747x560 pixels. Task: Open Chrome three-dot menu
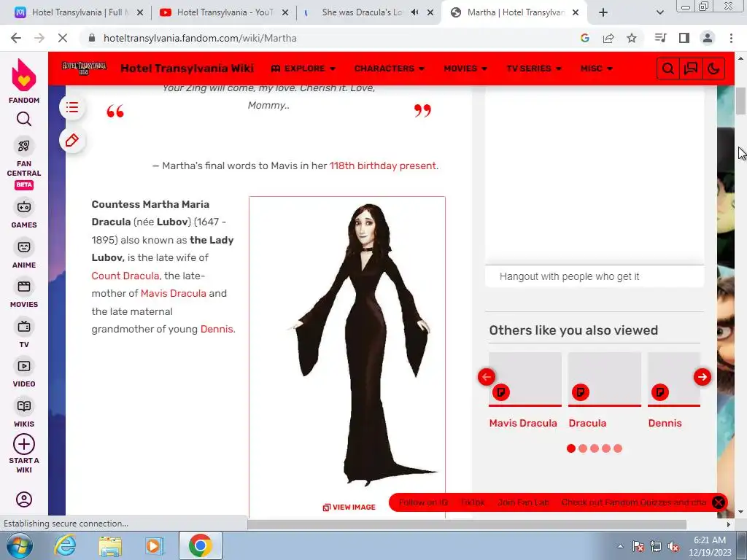[731, 38]
